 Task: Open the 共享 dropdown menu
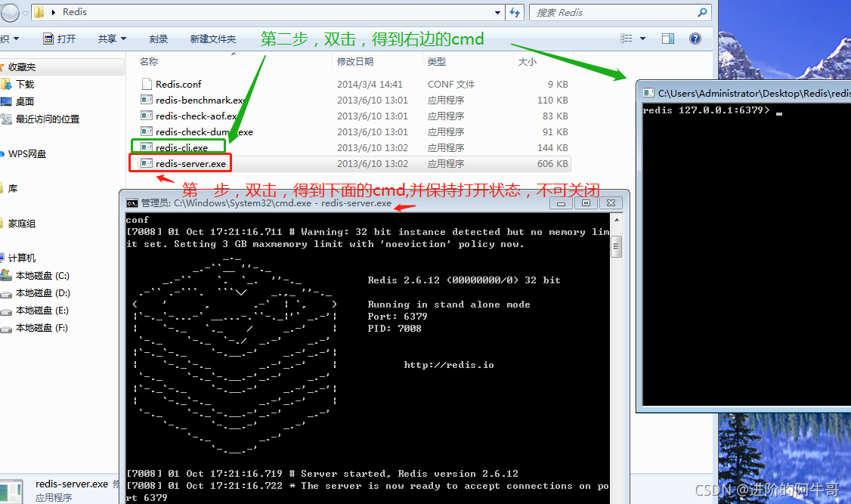[112, 39]
